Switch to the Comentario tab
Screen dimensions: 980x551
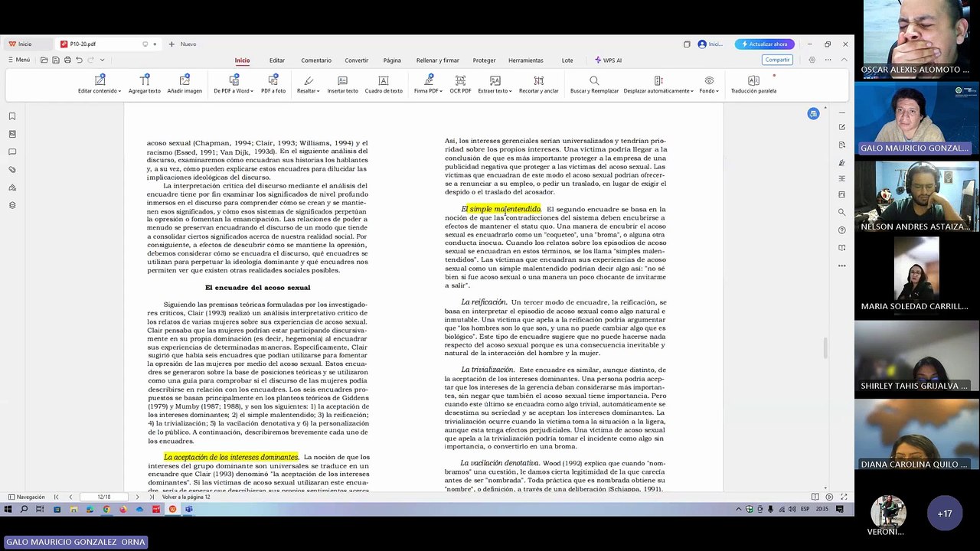[x=316, y=60]
